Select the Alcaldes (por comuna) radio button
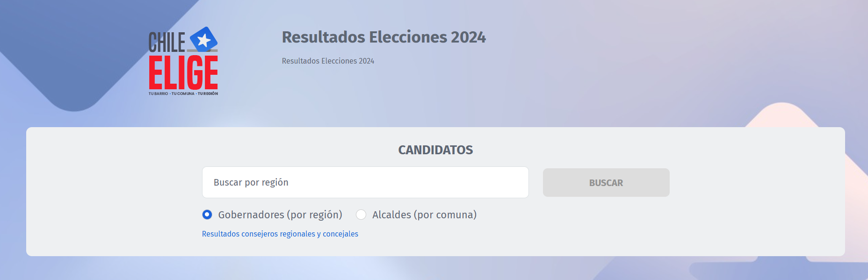Image resolution: width=868 pixels, height=280 pixels. (361, 215)
